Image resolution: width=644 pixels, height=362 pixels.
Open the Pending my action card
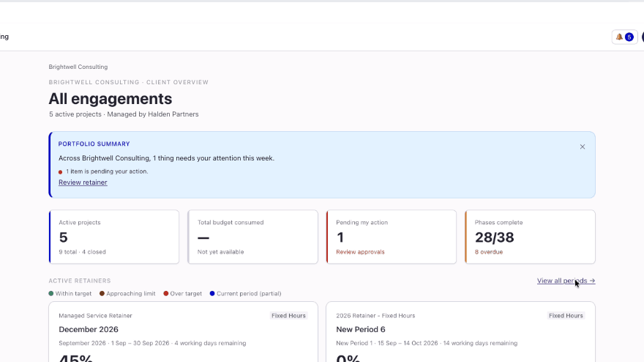pos(392,237)
